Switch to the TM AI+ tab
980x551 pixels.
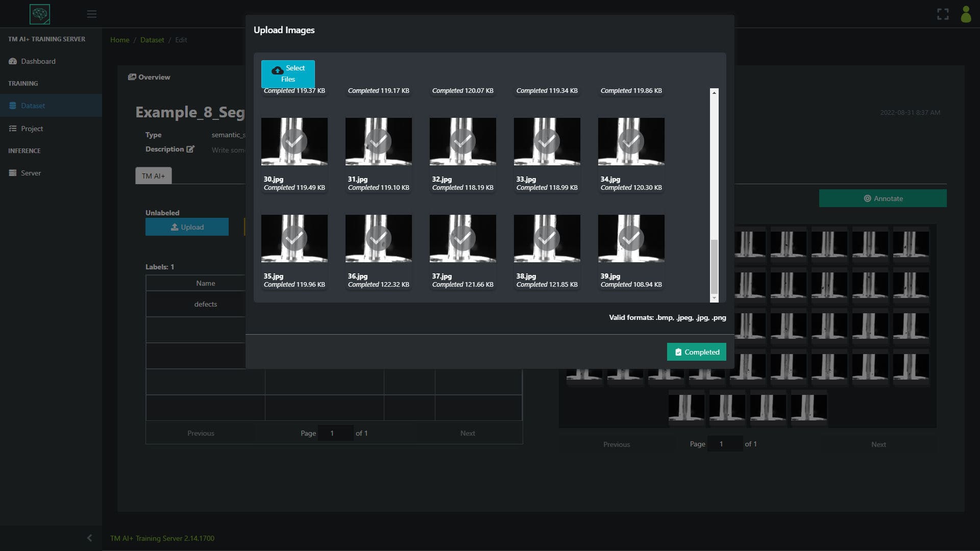(153, 176)
